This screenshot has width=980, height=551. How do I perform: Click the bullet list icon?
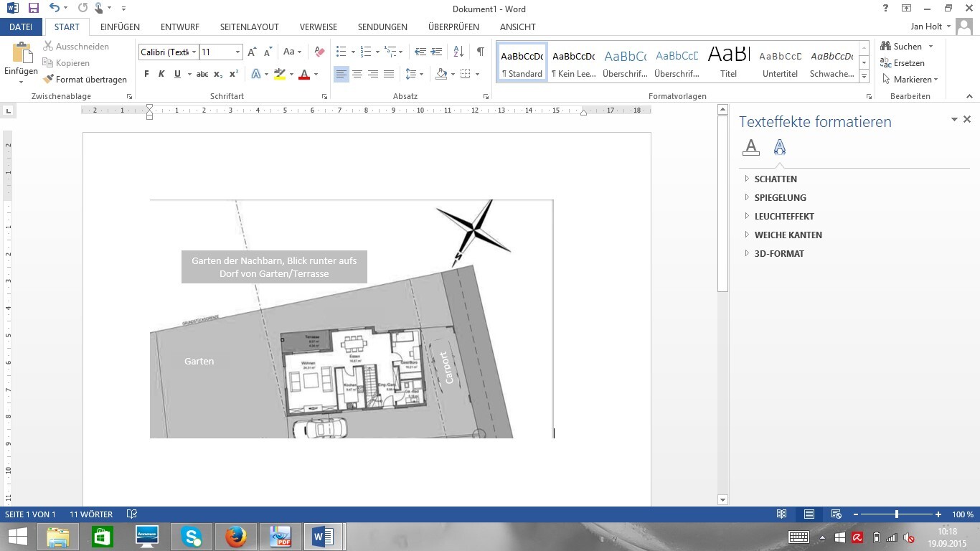point(341,52)
